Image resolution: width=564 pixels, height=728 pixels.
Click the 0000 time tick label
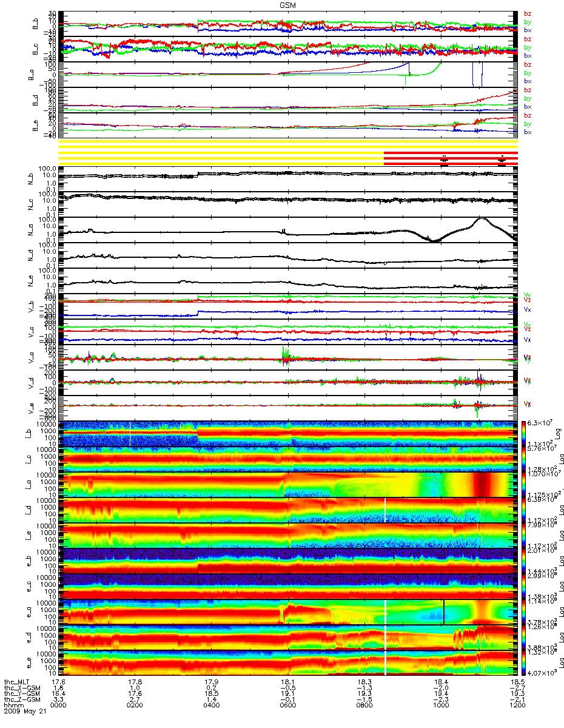pyautogui.click(x=58, y=706)
